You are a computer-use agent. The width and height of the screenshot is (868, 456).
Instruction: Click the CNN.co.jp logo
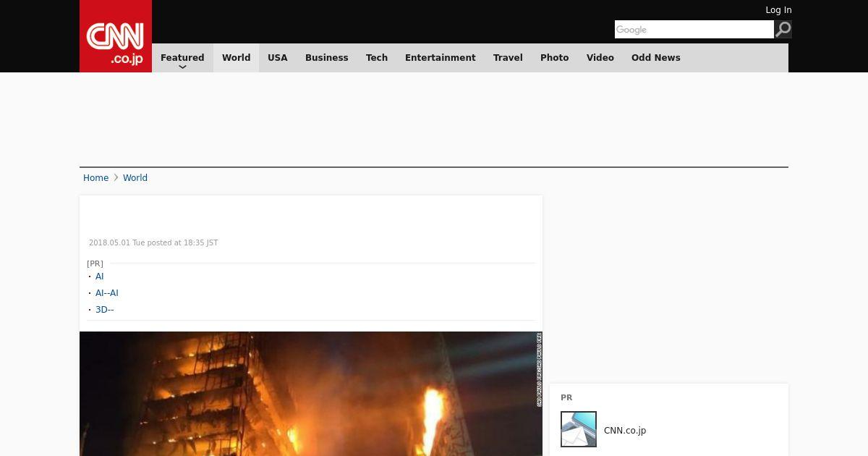coord(116,36)
